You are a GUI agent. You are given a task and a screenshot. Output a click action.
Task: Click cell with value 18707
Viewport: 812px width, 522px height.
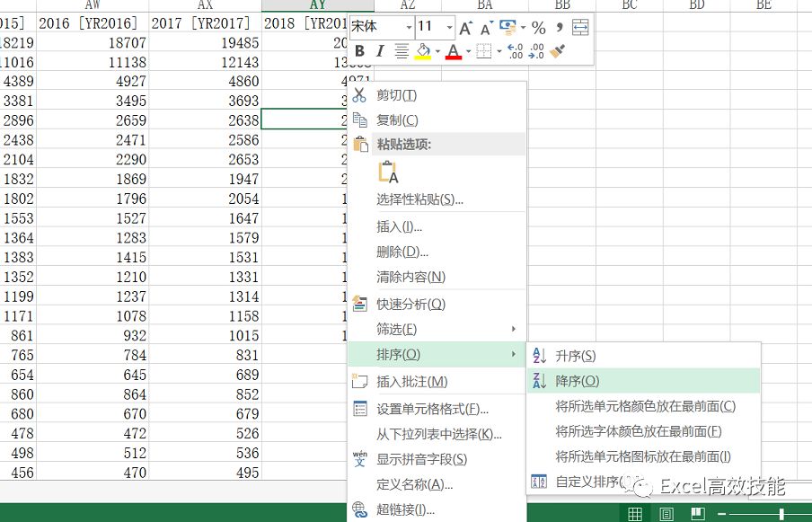click(x=93, y=42)
